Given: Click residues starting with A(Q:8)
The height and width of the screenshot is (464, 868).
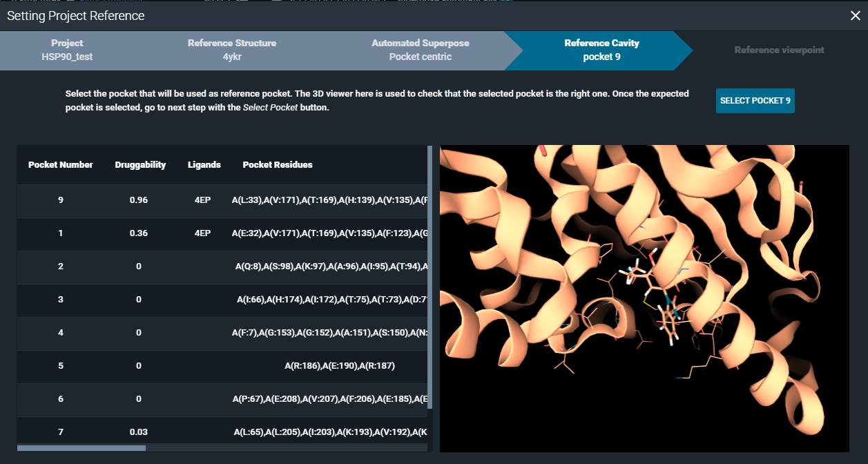Looking at the screenshot, I should tap(331, 267).
